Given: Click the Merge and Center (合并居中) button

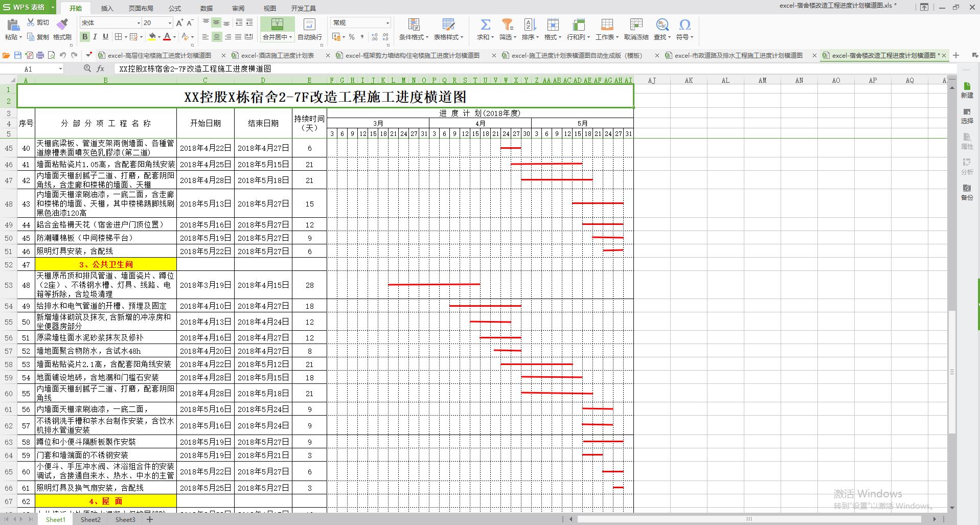Looking at the screenshot, I should click(x=277, y=25).
